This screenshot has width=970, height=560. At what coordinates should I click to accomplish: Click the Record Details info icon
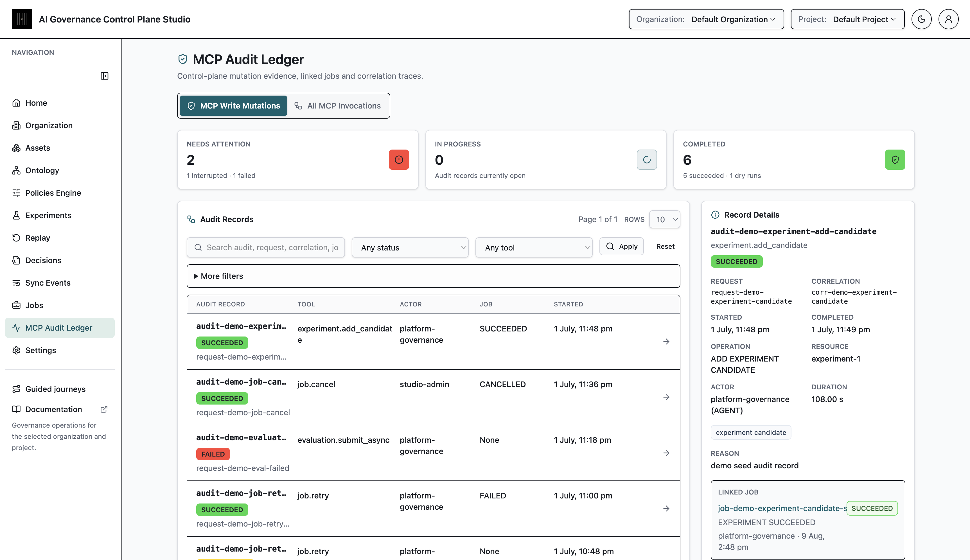click(715, 215)
